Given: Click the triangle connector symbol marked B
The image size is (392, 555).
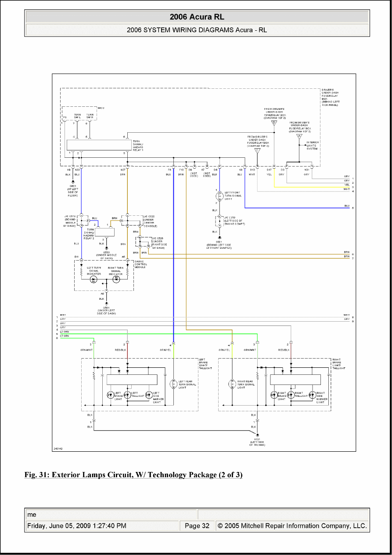Looking at the screenshot, I should click(274, 123).
